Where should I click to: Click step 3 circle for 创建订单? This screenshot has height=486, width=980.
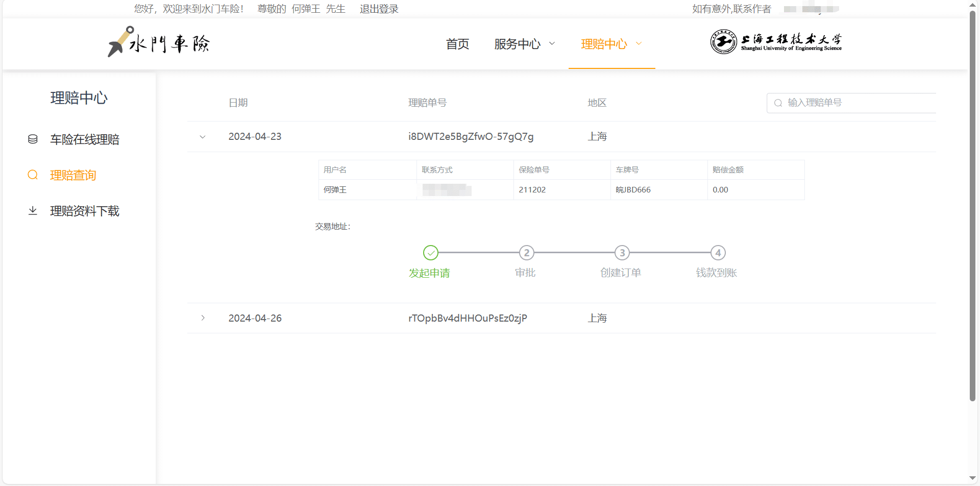(x=622, y=253)
